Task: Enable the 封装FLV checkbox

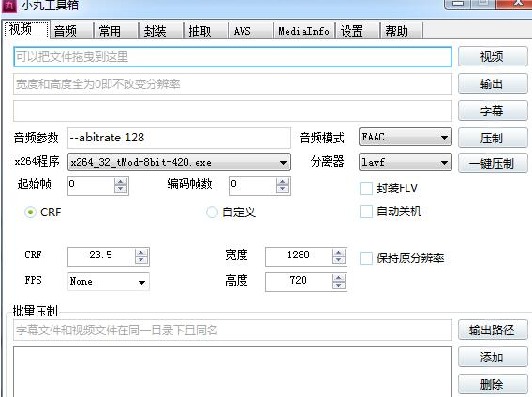Action: tap(365, 187)
